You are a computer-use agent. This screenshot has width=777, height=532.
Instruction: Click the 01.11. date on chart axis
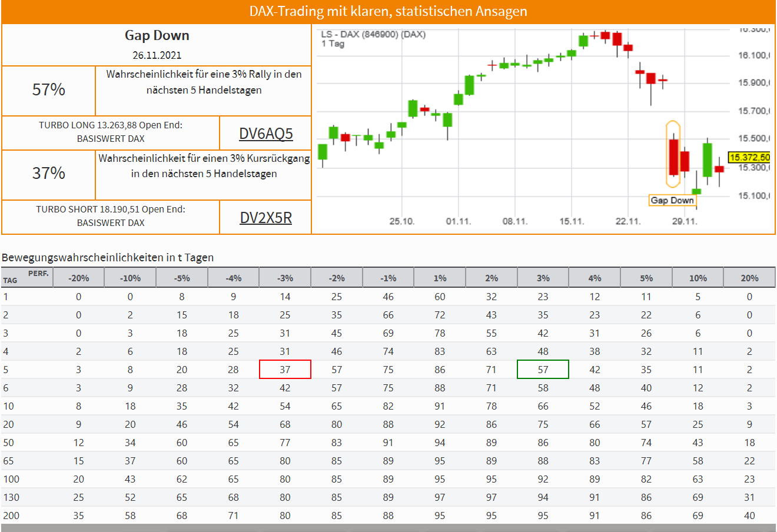pyautogui.click(x=459, y=221)
